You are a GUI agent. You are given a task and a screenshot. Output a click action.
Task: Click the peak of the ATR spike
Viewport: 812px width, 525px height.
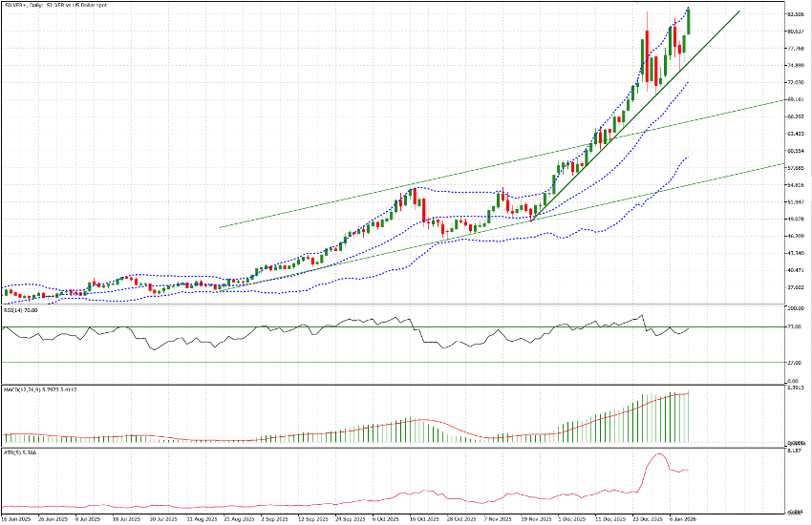(657, 454)
